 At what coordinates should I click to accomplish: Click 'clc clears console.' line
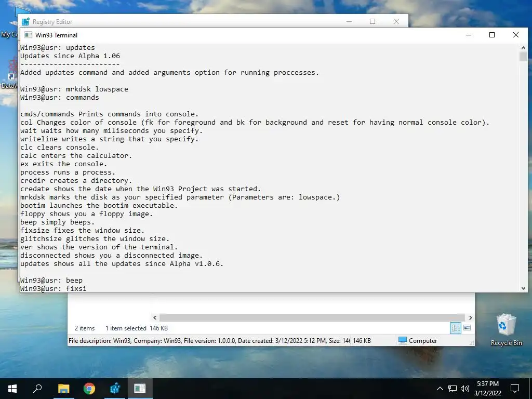[59, 147]
